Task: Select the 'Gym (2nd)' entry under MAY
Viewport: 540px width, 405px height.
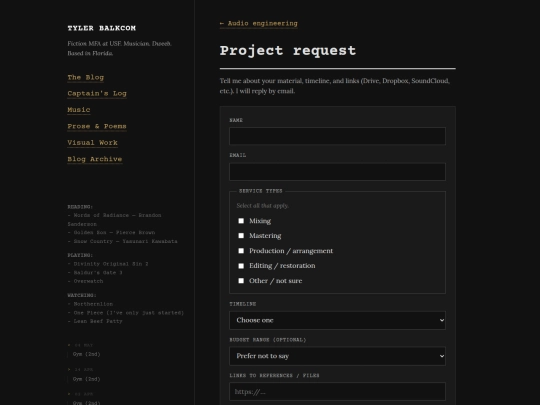Action: click(x=86, y=354)
